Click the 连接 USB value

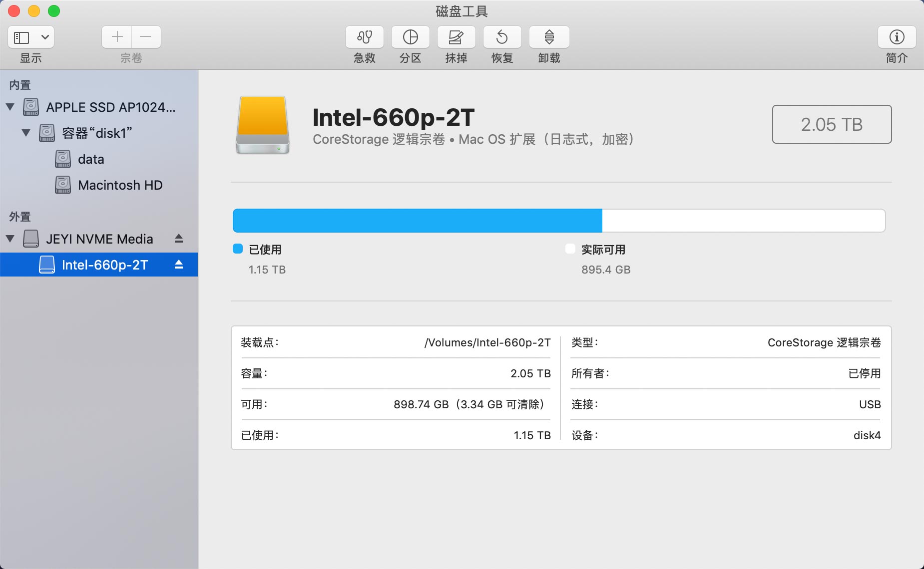coord(870,404)
